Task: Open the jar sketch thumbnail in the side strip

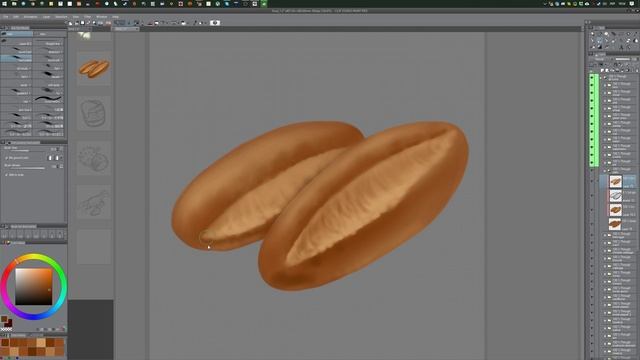Action: point(94,113)
